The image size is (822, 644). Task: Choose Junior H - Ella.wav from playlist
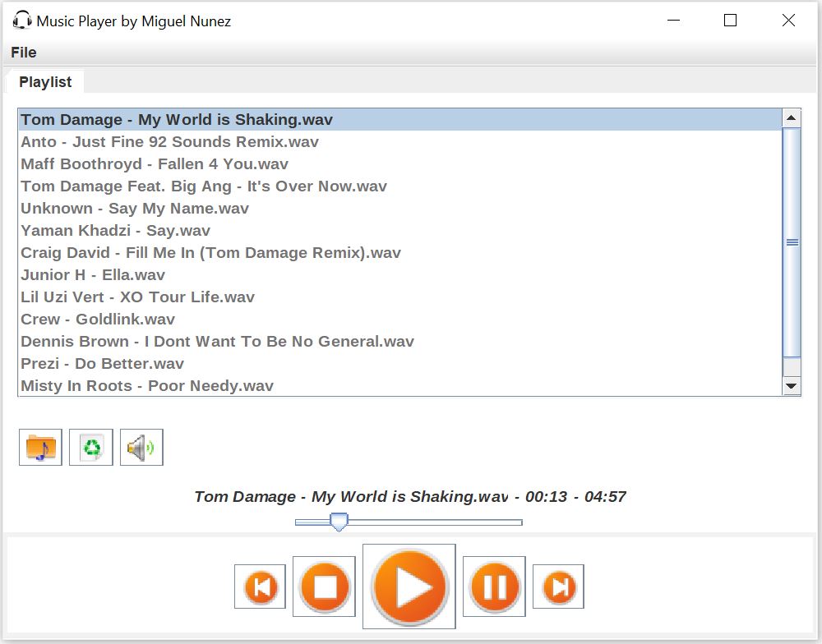coord(93,275)
